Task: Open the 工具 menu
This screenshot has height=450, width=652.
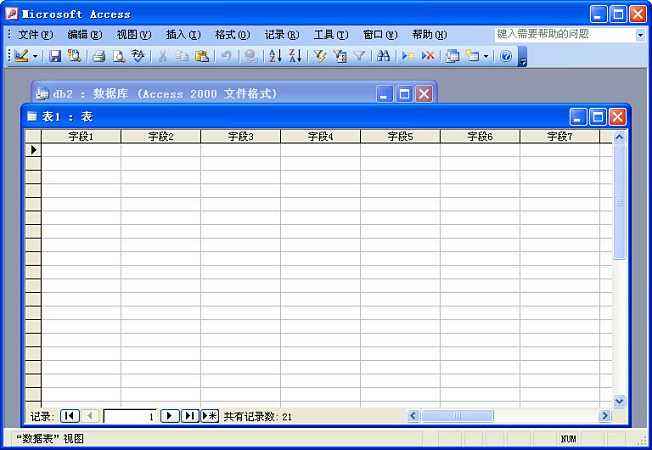Action: [331, 35]
